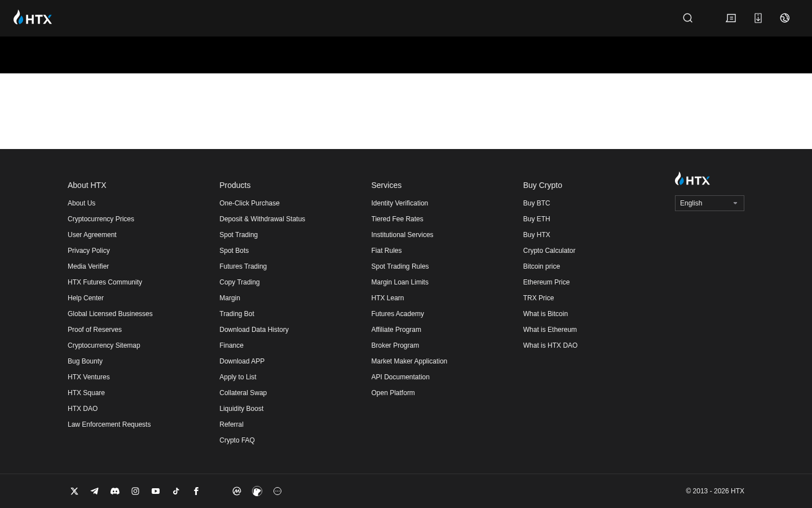Screen dimensions: 812x508
Task: Open the messages chat icon in header
Action: (x=731, y=18)
